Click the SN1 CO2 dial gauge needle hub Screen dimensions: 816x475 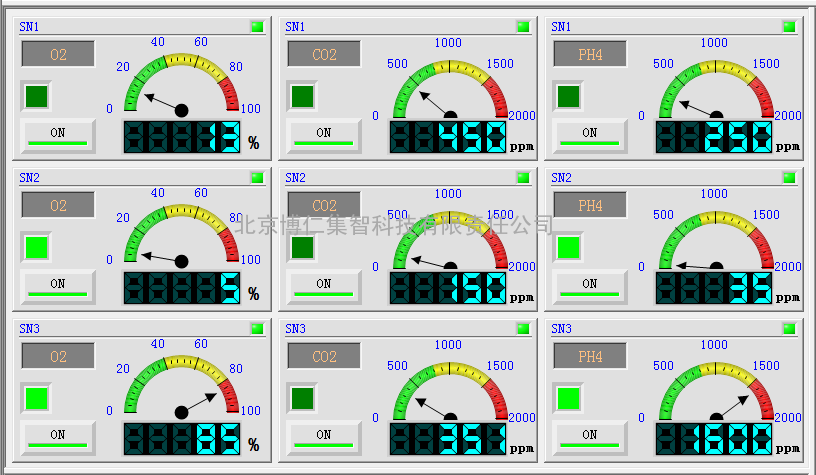pyautogui.click(x=451, y=115)
